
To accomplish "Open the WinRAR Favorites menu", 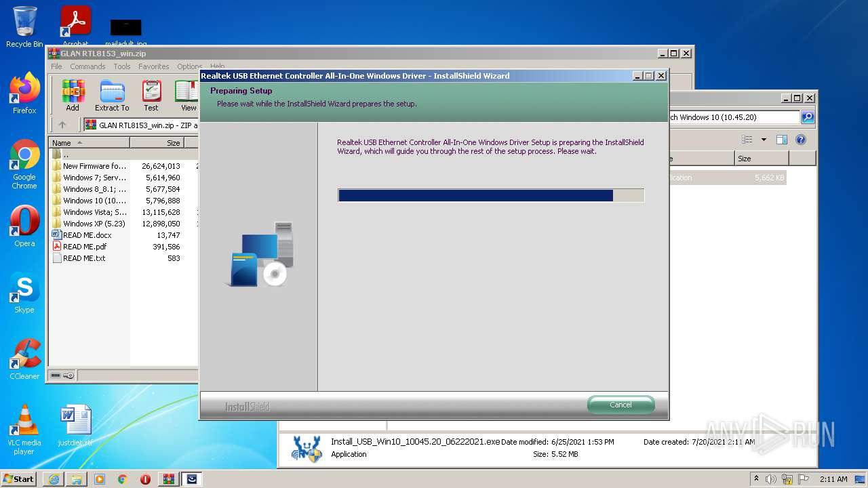I will pos(154,66).
